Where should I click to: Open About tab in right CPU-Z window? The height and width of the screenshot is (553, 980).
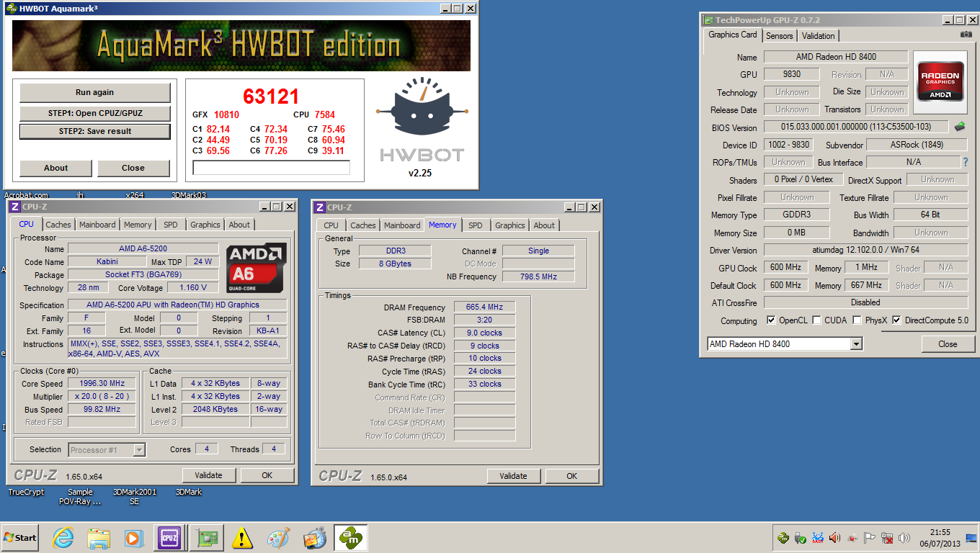click(x=544, y=225)
